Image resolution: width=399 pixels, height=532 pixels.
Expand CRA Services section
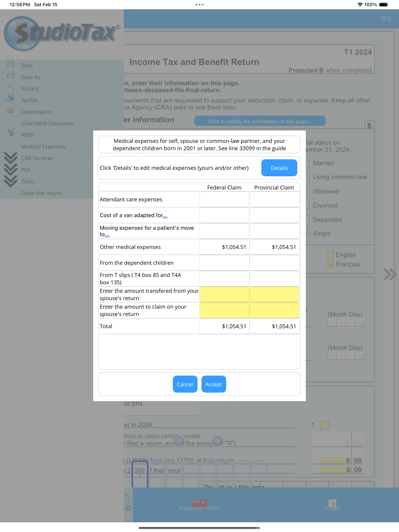tap(11, 158)
